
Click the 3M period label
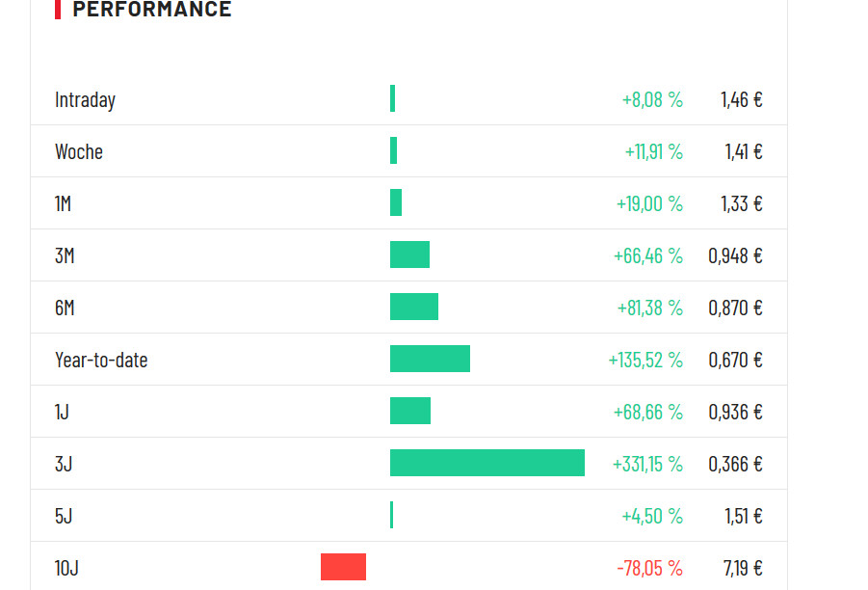click(x=65, y=256)
